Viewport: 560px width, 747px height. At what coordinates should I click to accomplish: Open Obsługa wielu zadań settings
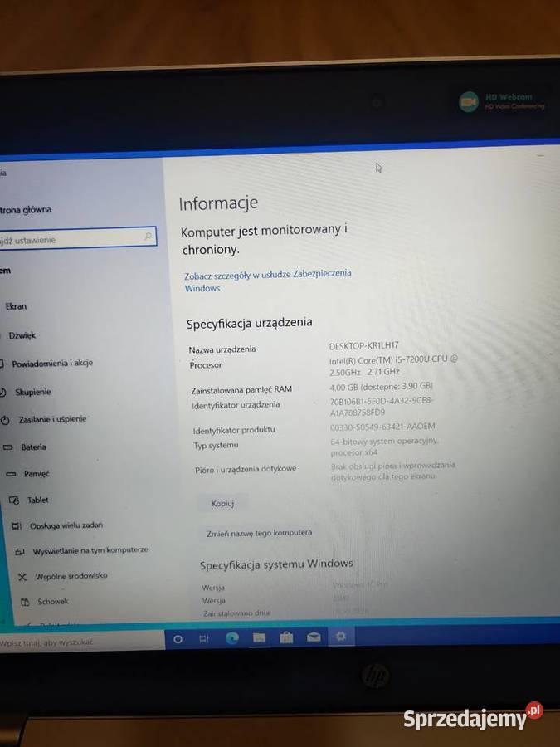(x=66, y=525)
